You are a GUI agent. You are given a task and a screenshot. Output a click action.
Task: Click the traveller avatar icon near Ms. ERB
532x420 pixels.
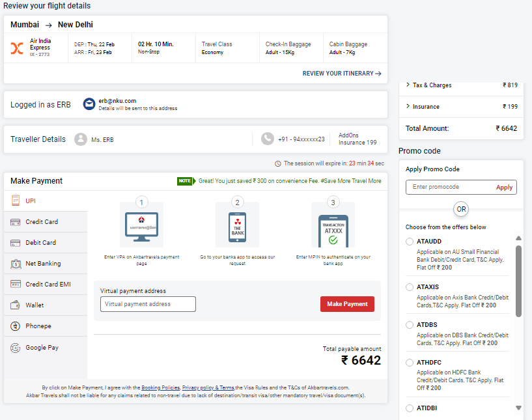coord(81,139)
